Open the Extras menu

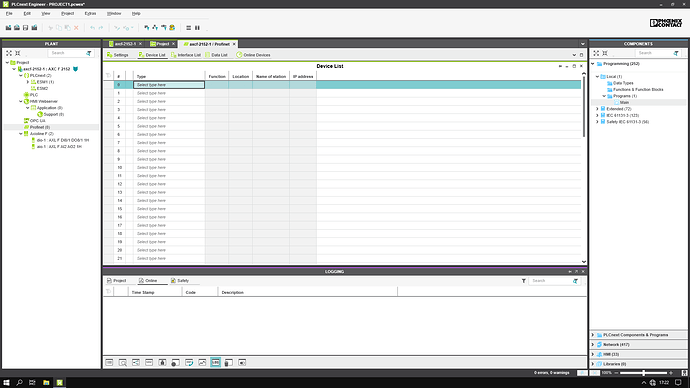(90, 14)
